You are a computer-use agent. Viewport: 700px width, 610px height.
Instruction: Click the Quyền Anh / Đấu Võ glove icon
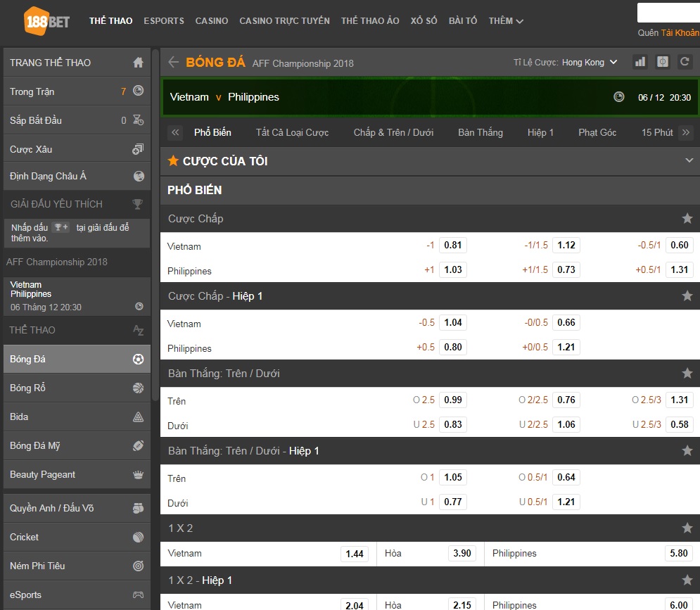(139, 508)
